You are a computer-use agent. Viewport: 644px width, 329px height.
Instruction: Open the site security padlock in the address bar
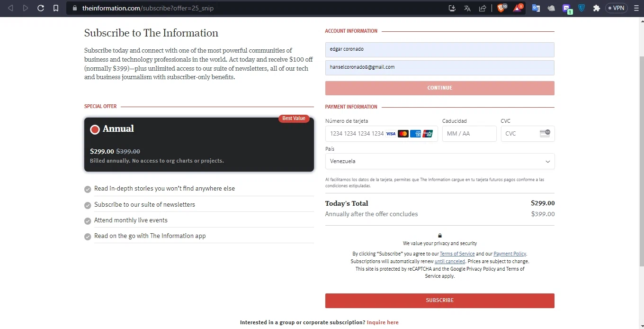74,8
